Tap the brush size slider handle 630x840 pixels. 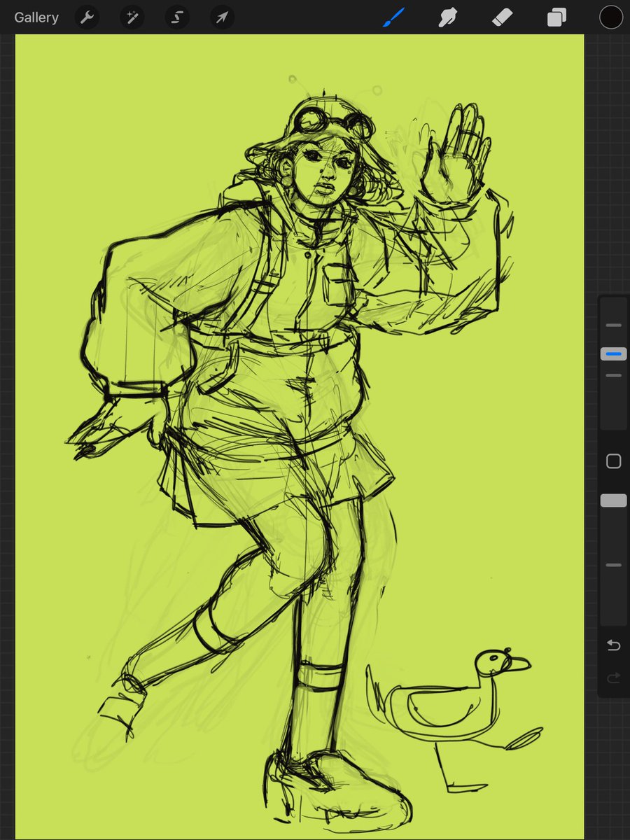pos(613,354)
